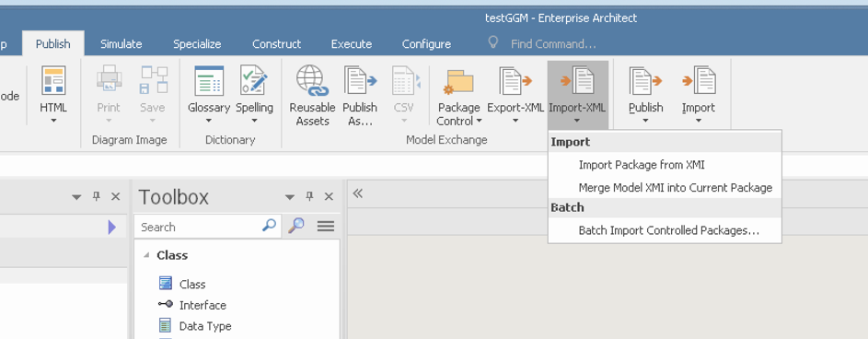Open Reusable Assets globe icon
Image resolution: width=868 pixels, height=339 pixels.
pos(312,80)
